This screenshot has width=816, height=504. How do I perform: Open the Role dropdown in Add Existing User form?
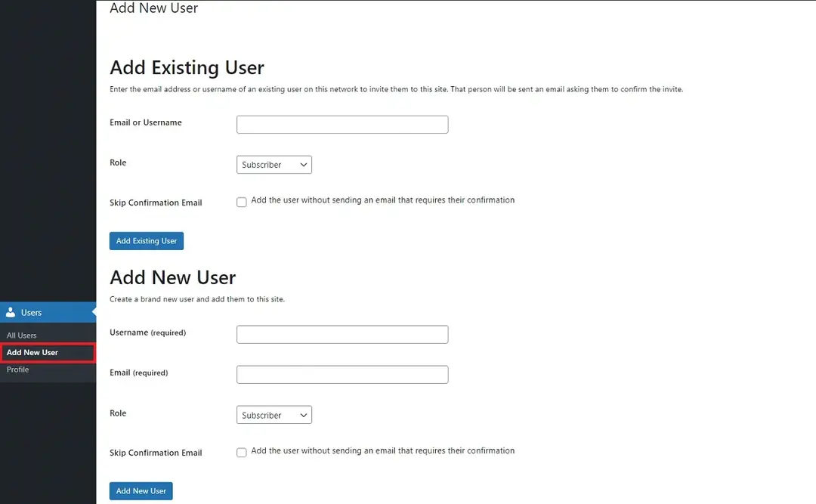[274, 164]
